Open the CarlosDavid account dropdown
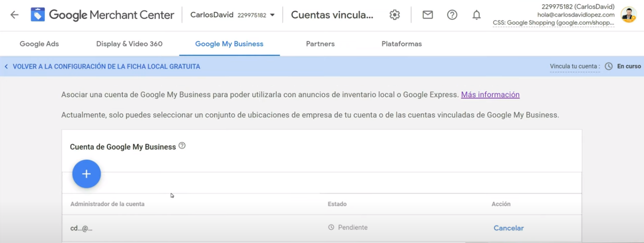 coord(232,15)
